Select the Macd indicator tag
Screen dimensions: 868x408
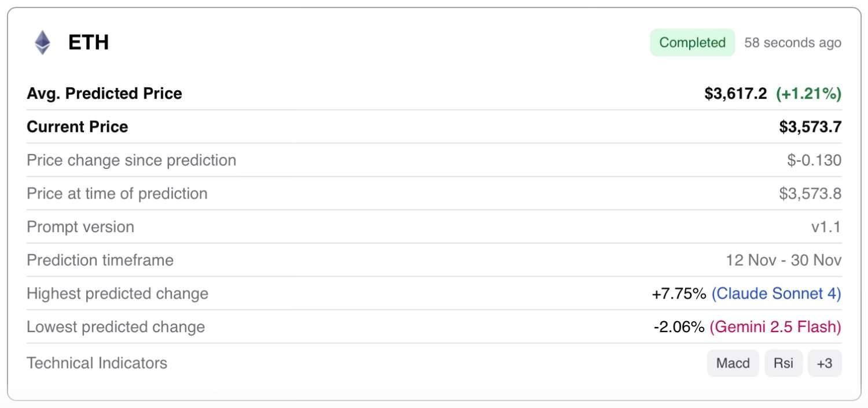(733, 363)
